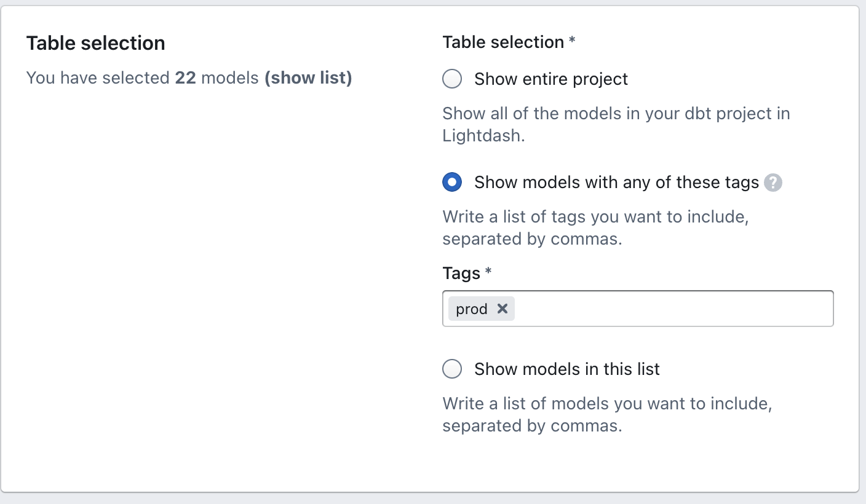Click description about showing all dbt project models
Viewport: 866px width, 504px height.
click(616, 114)
